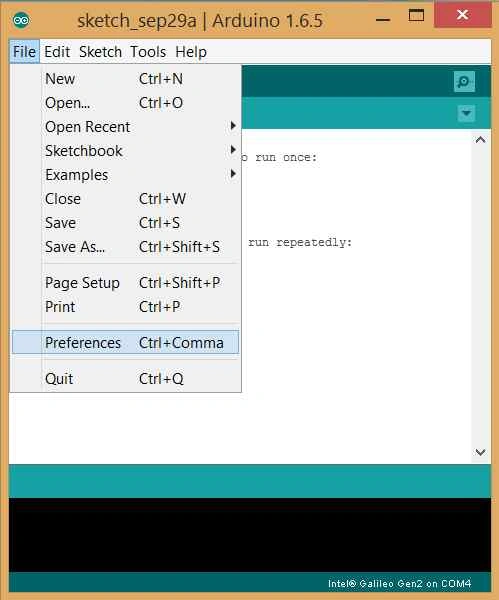Open the Help menu
This screenshot has height=600, width=499.
click(191, 52)
